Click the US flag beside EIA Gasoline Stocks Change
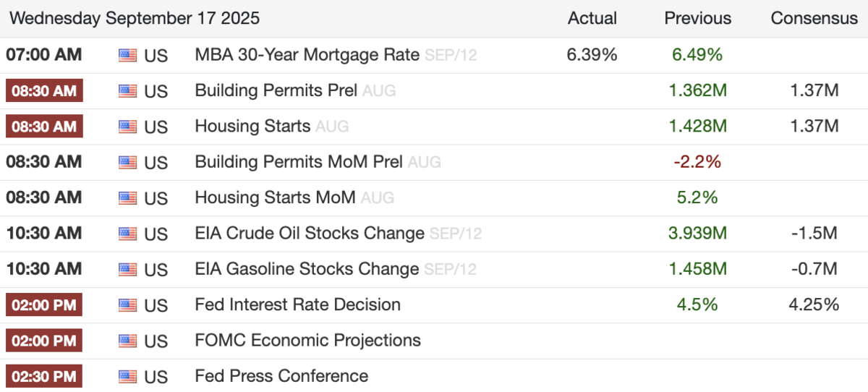Image resolution: width=868 pixels, height=392 pixels. [127, 270]
